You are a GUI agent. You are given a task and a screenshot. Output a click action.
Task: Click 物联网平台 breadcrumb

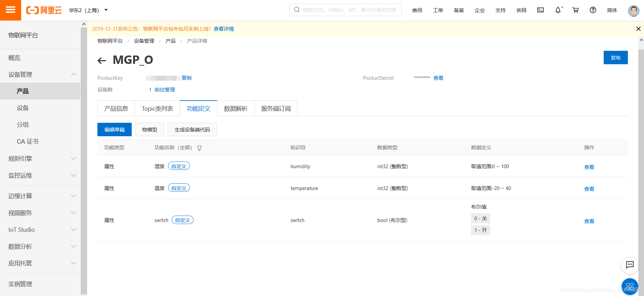pyautogui.click(x=110, y=41)
